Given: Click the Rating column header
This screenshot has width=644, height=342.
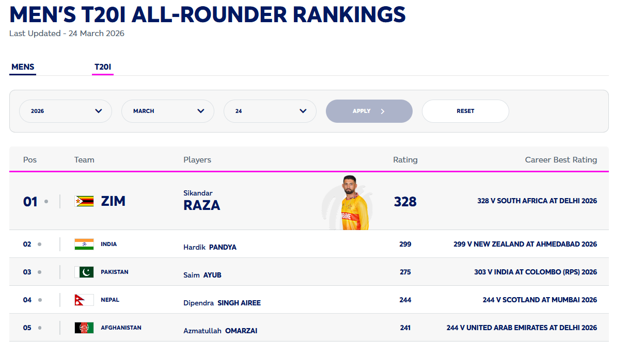Looking at the screenshot, I should coord(405,160).
